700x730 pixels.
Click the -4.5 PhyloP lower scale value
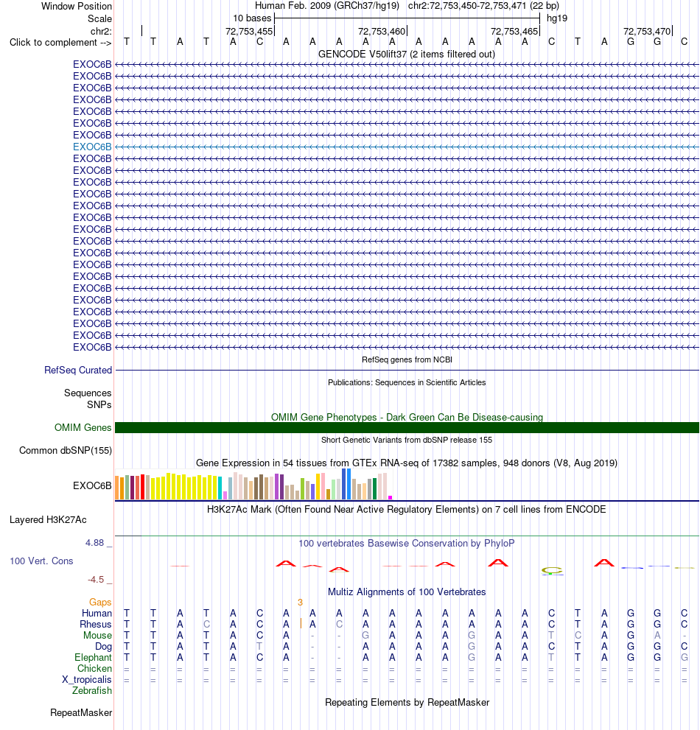coord(96,580)
